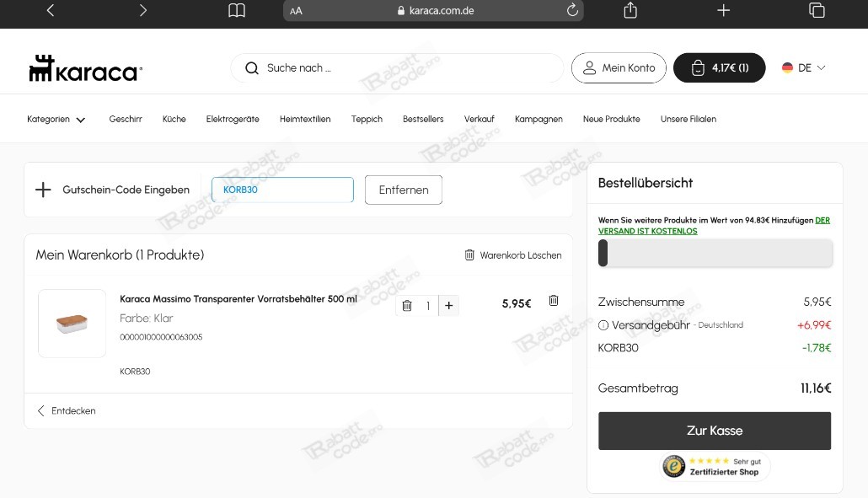The image size is (868, 498).
Task: Click the free-shipping progress bar
Action: 715,254
